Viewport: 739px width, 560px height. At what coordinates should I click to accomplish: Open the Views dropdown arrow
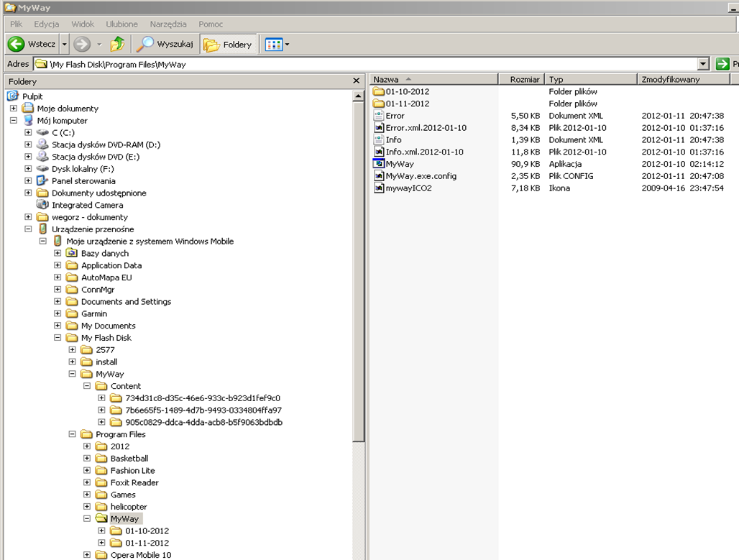point(287,45)
